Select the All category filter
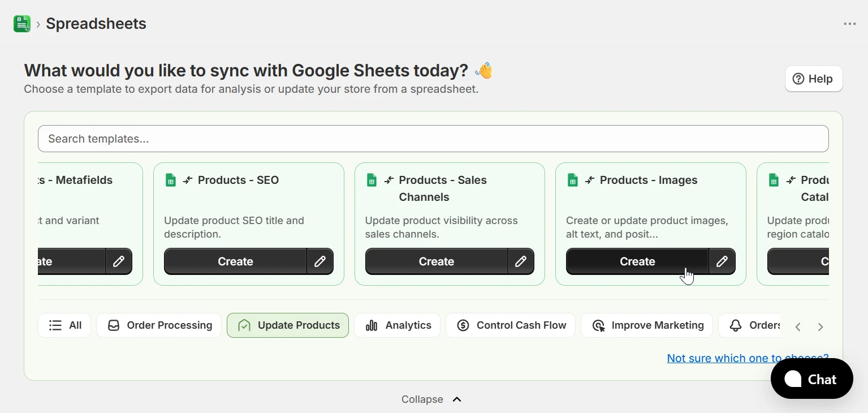868x413 pixels. click(x=64, y=325)
